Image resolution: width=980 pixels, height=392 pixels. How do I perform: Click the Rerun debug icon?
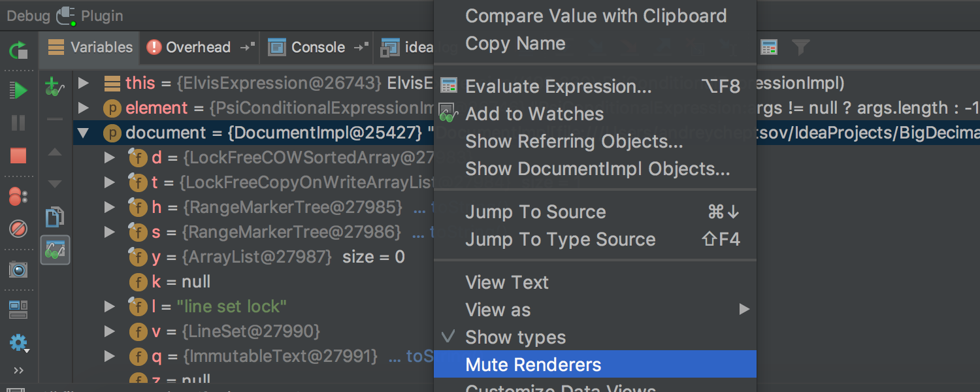(x=18, y=50)
